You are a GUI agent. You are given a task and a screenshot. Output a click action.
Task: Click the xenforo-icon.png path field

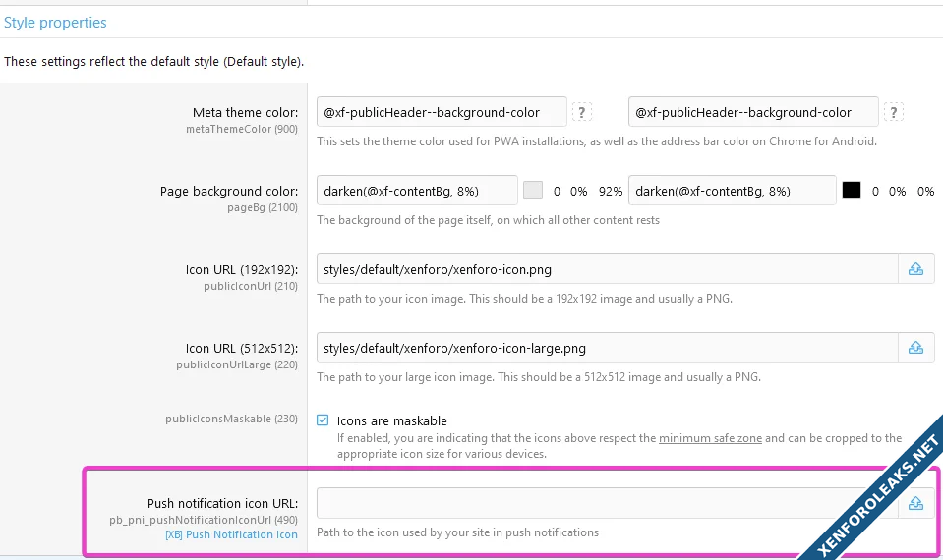(607, 268)
